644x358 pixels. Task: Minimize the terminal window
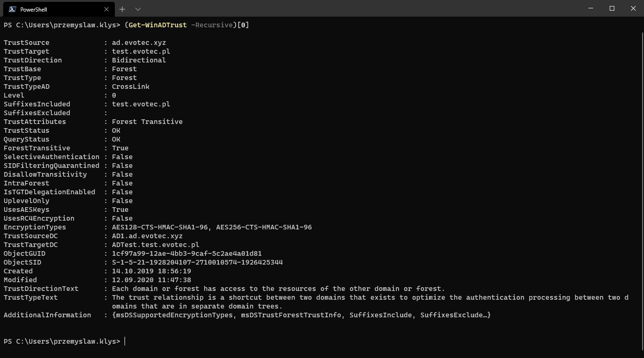pos(591,8)
